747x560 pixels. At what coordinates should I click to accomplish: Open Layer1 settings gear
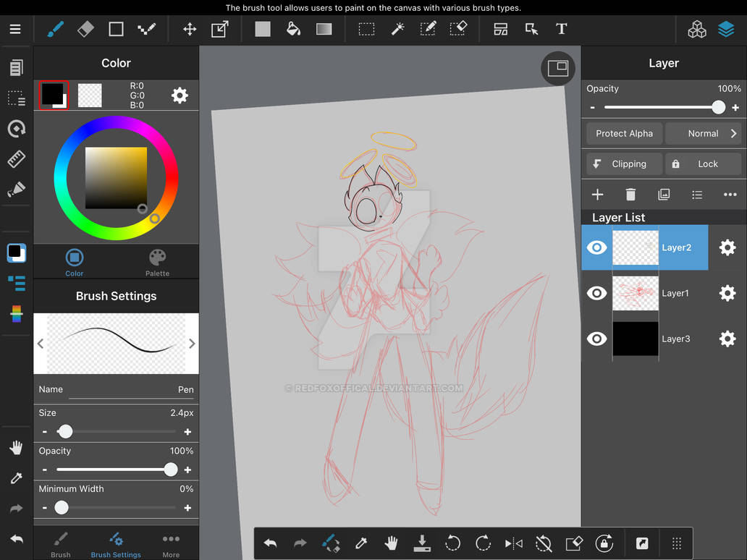pos(727,293)
